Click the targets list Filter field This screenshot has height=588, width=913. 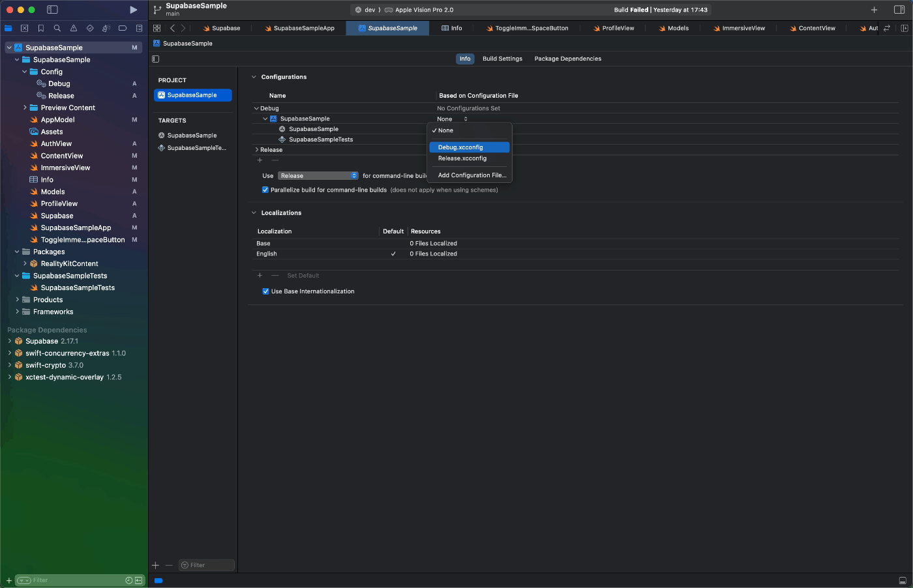207,565
